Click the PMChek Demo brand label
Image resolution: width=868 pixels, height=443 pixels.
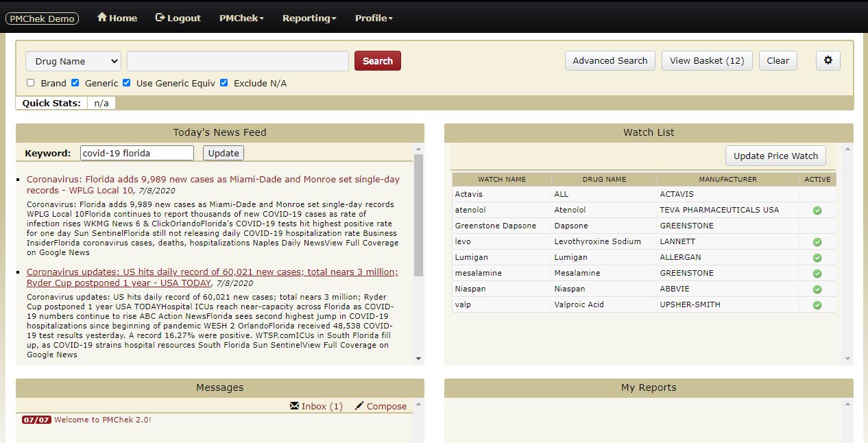point(43,19)
